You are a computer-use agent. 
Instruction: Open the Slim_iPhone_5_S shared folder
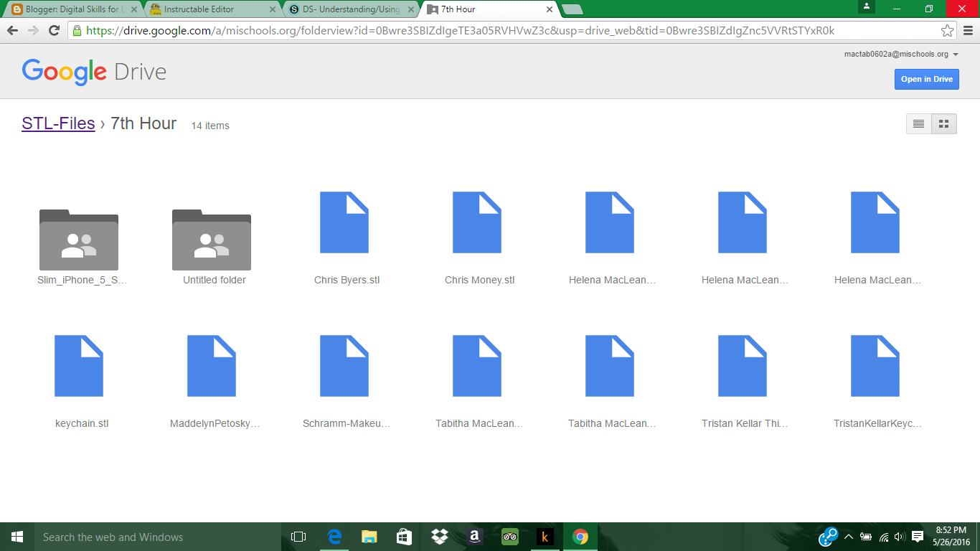point(79,240)
